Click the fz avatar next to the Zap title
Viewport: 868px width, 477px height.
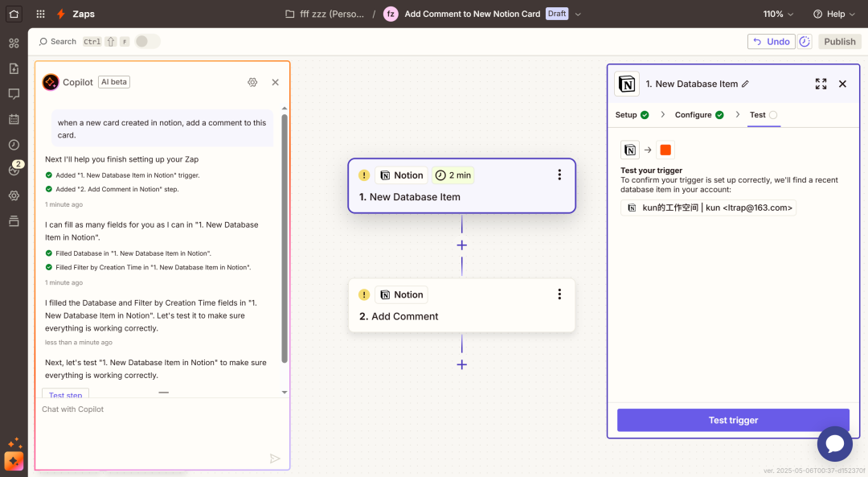coord(391,14)
